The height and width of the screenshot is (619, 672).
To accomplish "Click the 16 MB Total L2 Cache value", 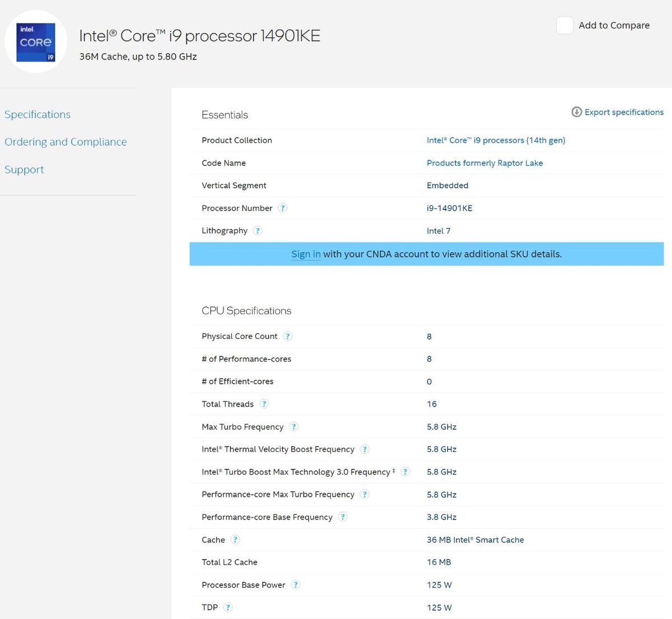I will coord(439,562).
